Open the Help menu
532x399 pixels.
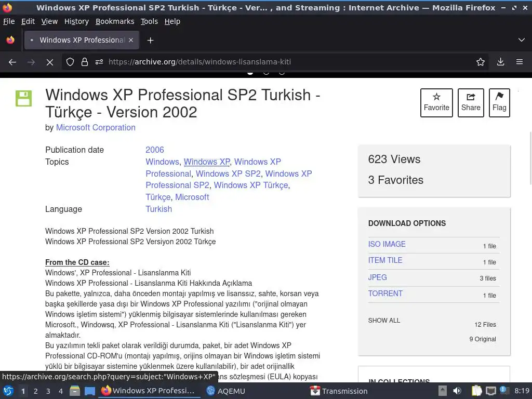tap(172, 21)
